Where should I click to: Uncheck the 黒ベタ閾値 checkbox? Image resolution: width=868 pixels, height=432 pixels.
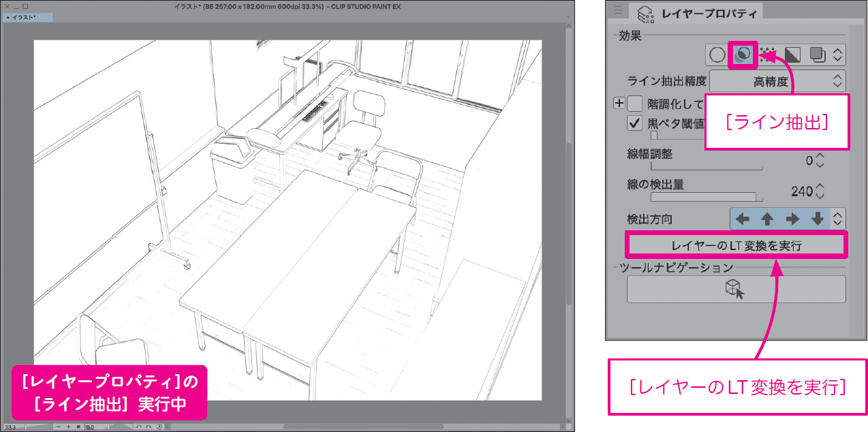click(x=635, y=123)
